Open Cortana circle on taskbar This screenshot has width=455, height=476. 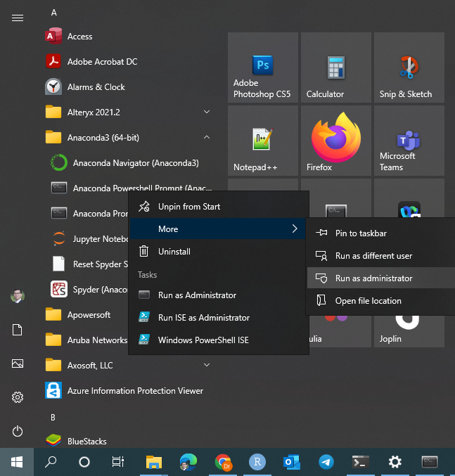tap(84, 462)
